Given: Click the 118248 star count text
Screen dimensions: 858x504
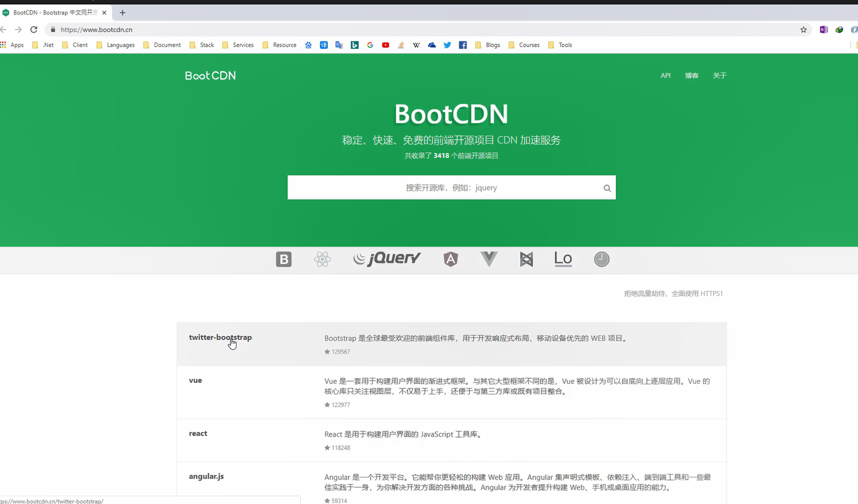Looking at the screenshot, I should pyautogui.click(x=341, y=448).
